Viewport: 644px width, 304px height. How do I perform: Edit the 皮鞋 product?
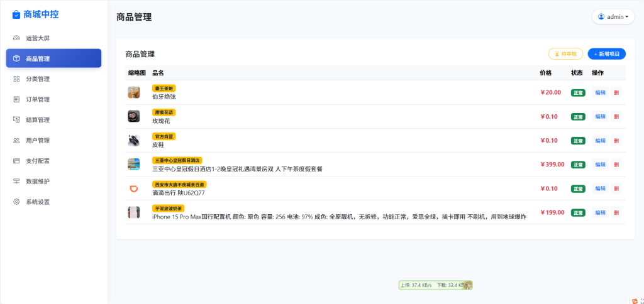(600, 140)
